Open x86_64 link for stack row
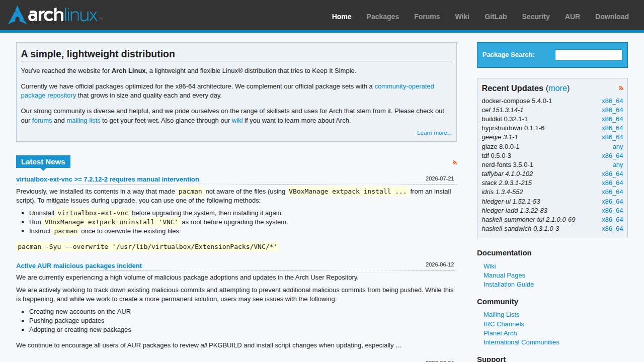Screen dimensions: 644x362 [612, 183]
